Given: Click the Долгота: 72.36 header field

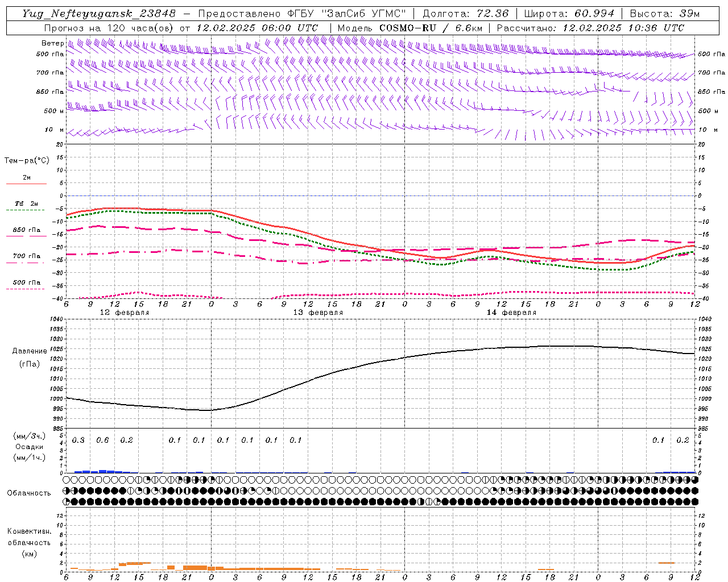Looking at the screenshot, I should click(465, 14).
